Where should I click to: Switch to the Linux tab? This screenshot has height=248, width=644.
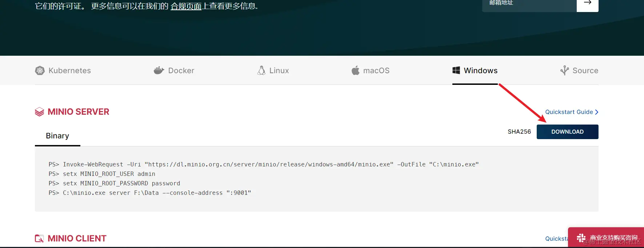tap(273, 71)
